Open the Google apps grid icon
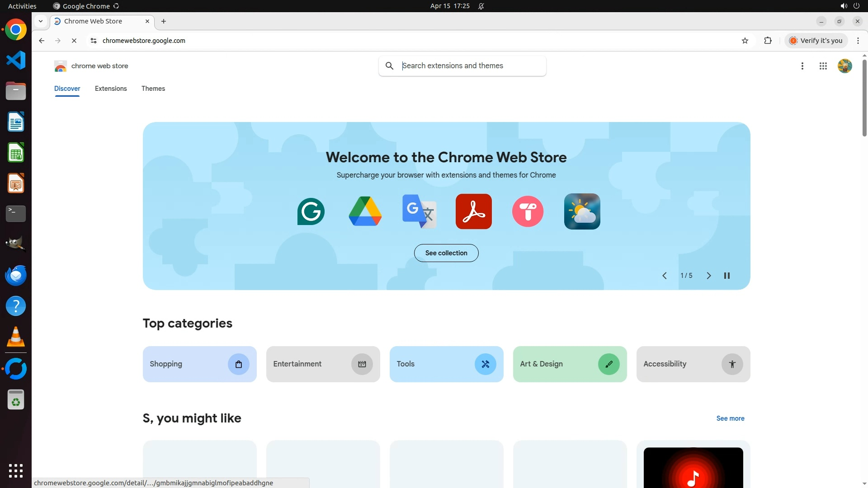Screen dimensions: 868x488 coord(823,66)
